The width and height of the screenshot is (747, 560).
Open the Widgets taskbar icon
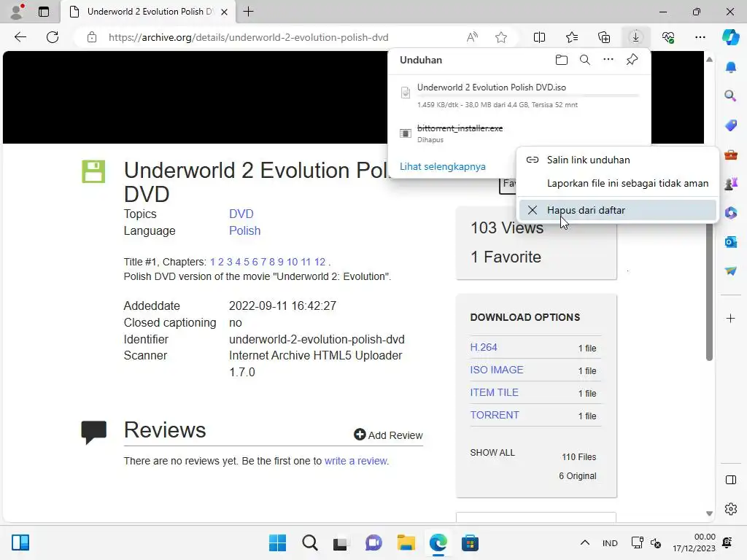[x=20, y=542]
